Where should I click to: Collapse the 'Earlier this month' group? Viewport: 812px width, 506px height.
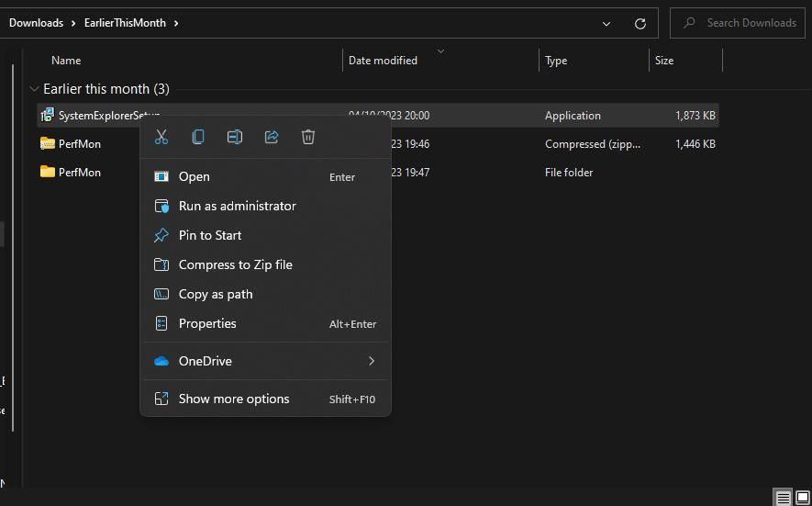[34, 89]
